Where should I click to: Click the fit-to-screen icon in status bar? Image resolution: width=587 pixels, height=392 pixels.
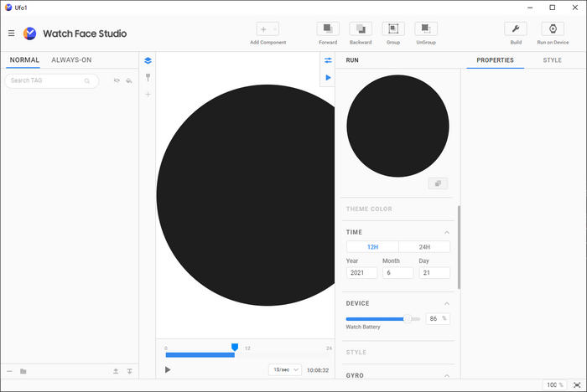pyautogui.click(x=578, y=384)
